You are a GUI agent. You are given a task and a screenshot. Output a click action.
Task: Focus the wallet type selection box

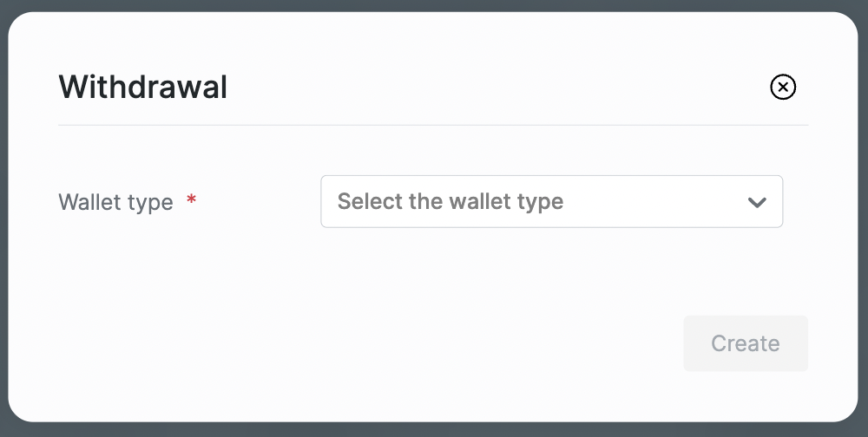[x=551, y=202]
